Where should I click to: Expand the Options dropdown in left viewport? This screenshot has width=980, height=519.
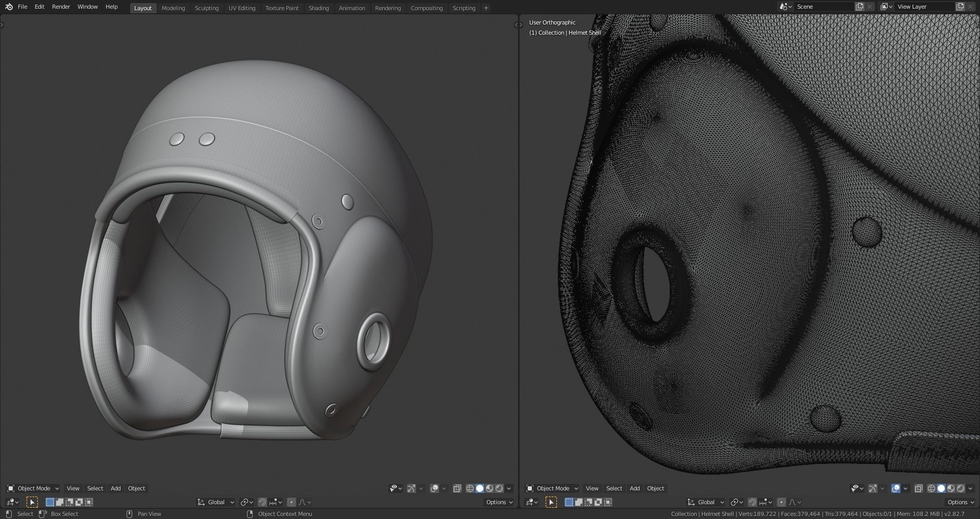(x=498, y=502)
